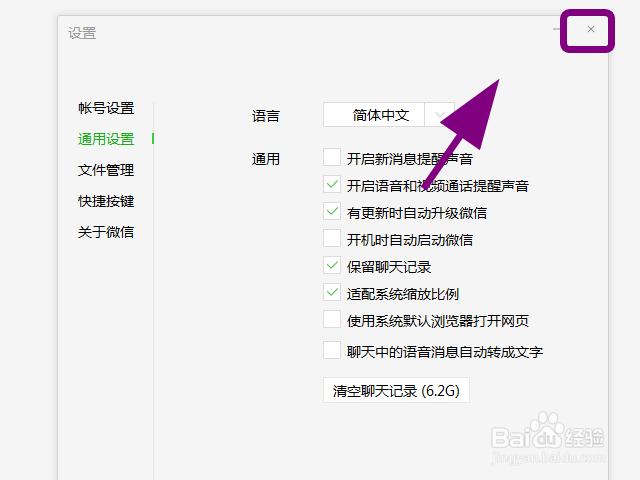Image resolution: width=640 pixels, height=480 pixels.
Task: Enable 开机时自动启动微信 checkbox
Action: point(332,238)
